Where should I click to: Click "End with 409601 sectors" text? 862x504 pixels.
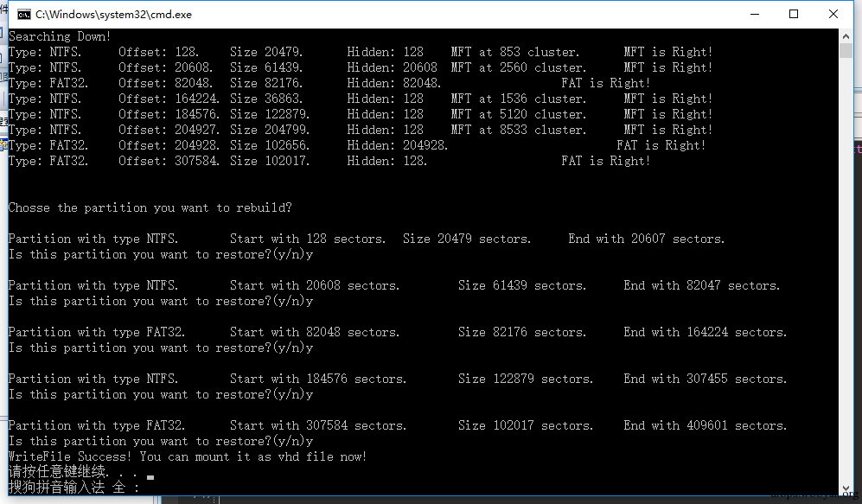pos(705,425)
